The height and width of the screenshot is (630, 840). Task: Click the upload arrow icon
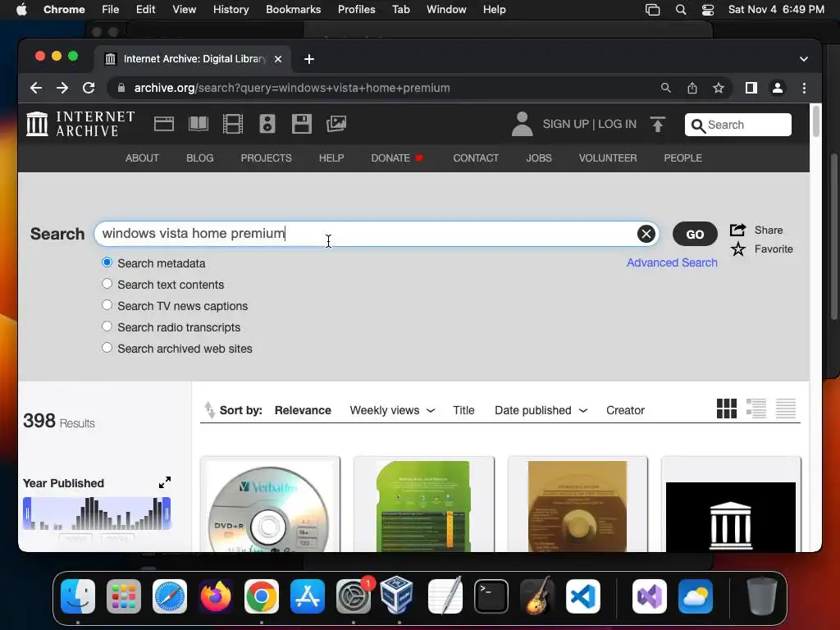(657, 125)
